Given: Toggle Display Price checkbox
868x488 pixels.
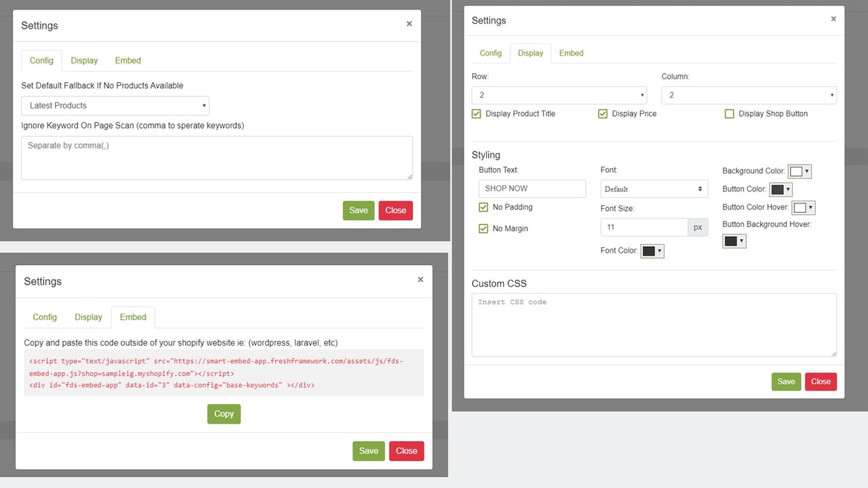Looking at the screenshot, I should pos(603,114).
